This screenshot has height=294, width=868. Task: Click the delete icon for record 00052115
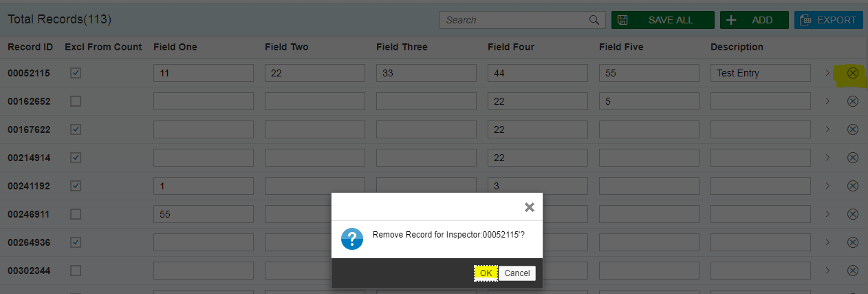point(853,73)
